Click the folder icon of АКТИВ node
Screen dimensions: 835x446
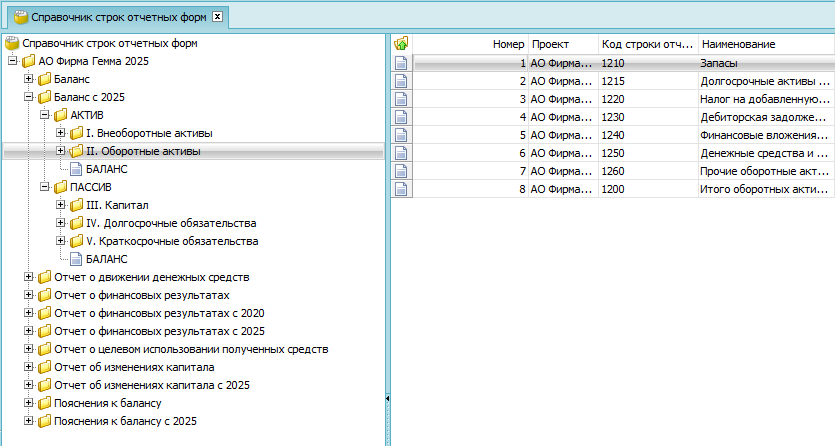pos(61,115)
